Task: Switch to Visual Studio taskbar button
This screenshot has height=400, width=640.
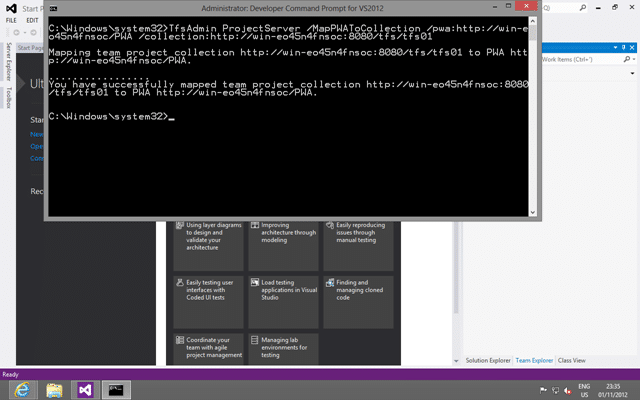Action: [85, 390]
